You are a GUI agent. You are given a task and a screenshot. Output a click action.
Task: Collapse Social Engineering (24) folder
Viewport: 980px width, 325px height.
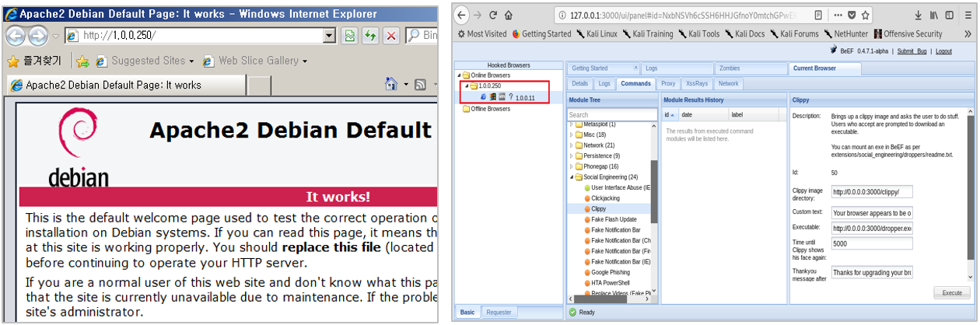click(x=572, y=177)
